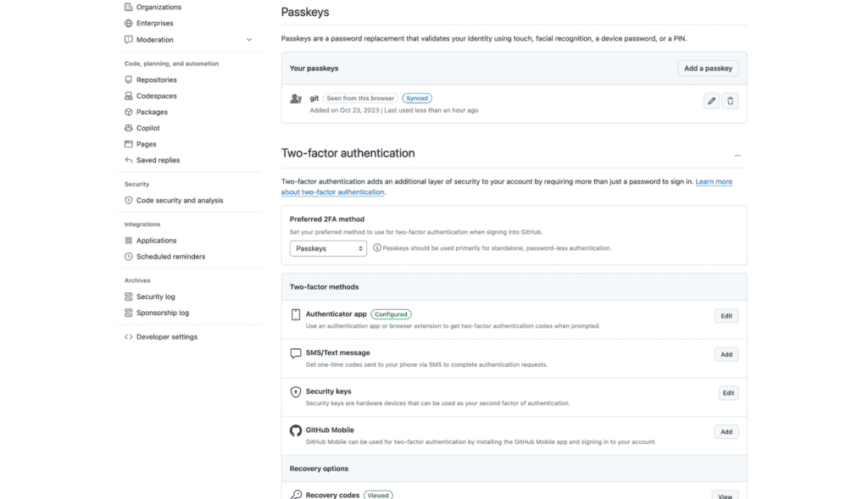Click the trash delete icon for git passkey

pyautogui.click(x=731, y=101)
